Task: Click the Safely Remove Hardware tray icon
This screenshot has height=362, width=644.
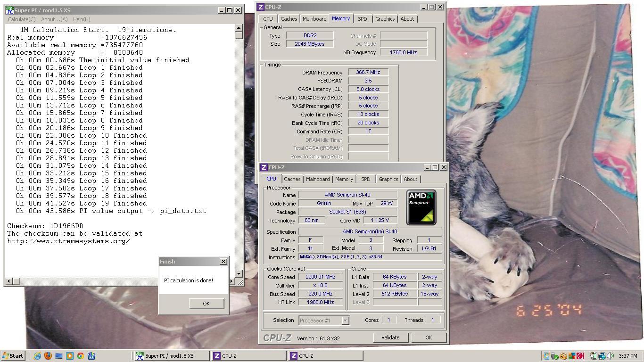Action: [554, 356]
